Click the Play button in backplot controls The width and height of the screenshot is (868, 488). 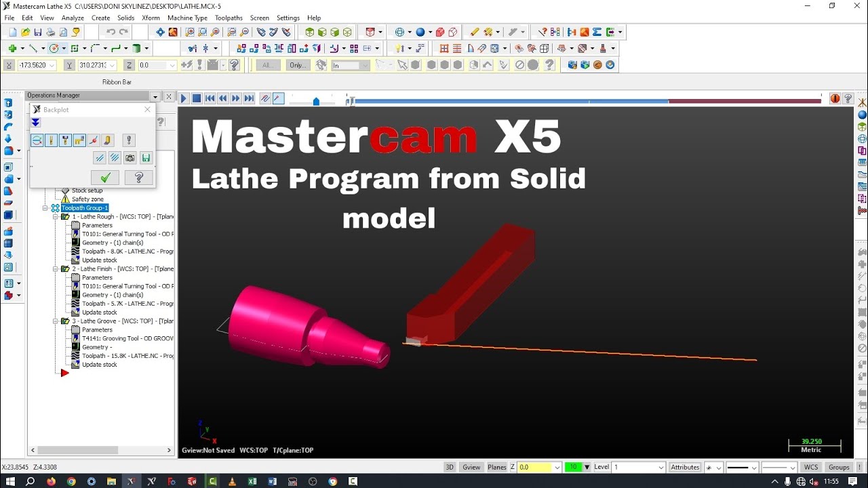(183, 98)
